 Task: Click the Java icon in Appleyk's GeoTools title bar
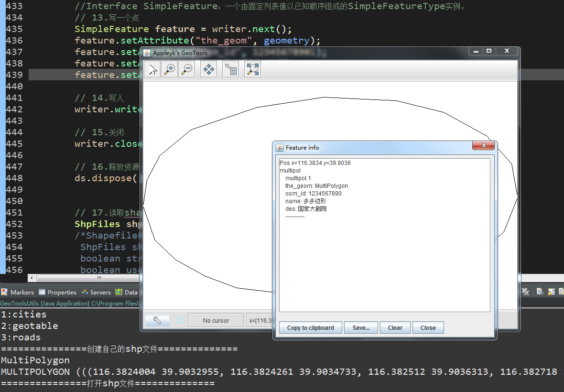147,53
